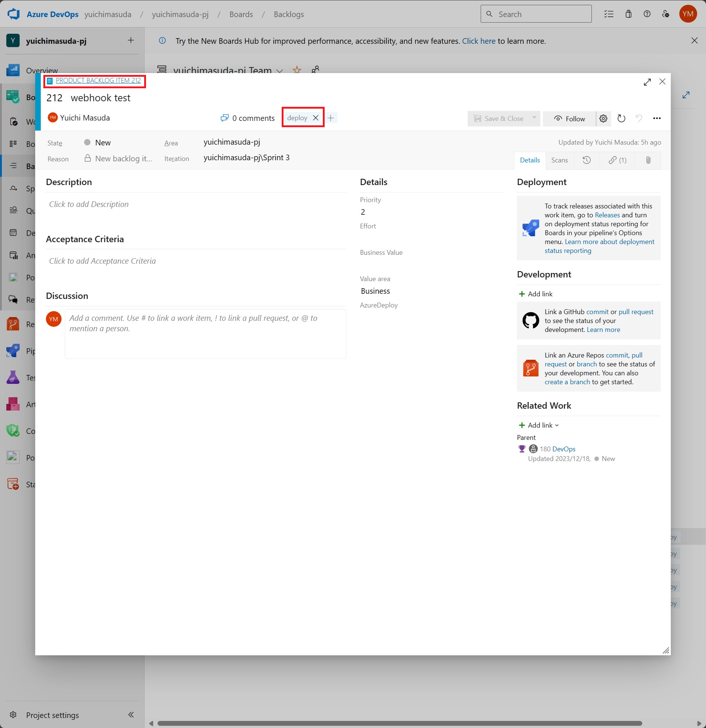Open Learn more link for GitHub development
The image size is (706, 728).
point(603,329)
